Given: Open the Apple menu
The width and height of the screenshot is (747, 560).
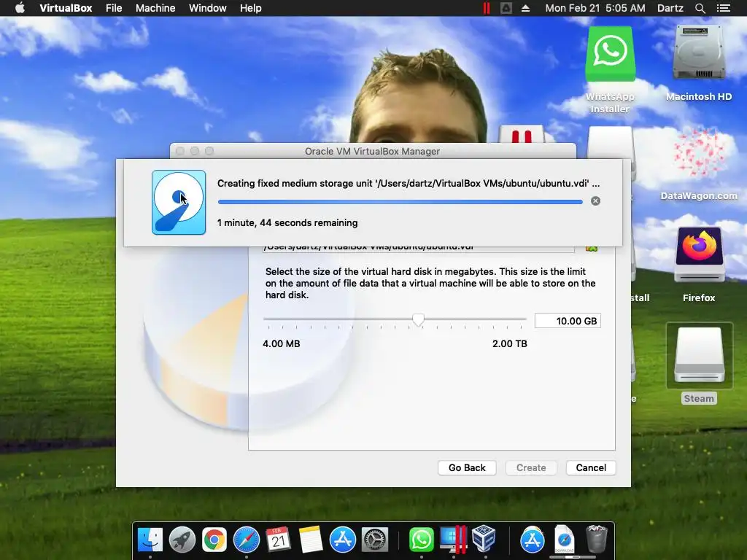Looking at the screenshot, I should [20, 8].
